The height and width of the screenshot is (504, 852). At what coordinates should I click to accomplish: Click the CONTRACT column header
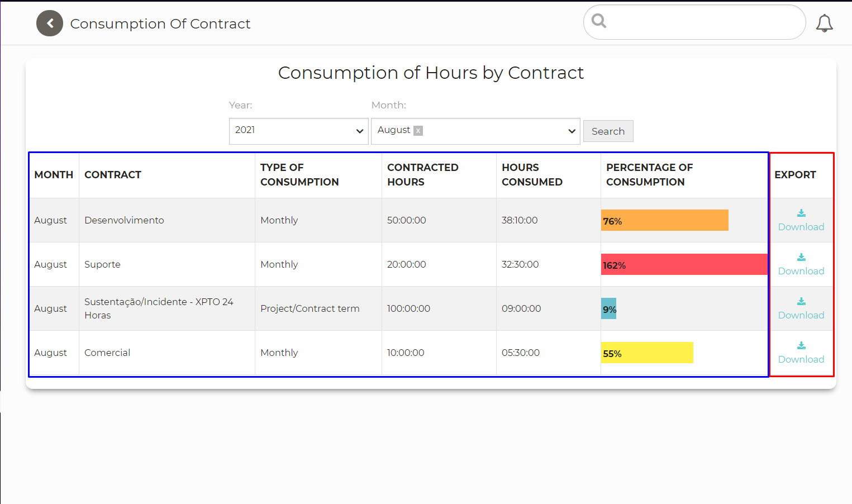click(x=113, y=175)
